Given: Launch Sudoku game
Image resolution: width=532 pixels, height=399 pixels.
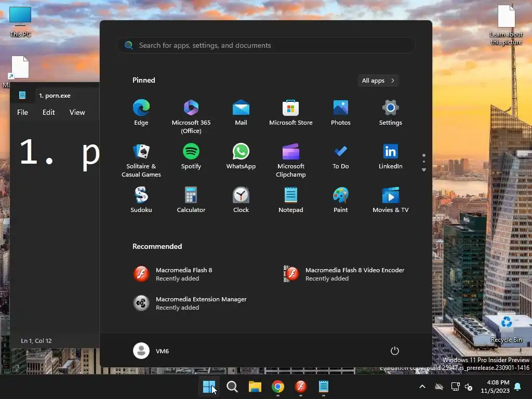Looking at the screenshot, I should point(141,200).
